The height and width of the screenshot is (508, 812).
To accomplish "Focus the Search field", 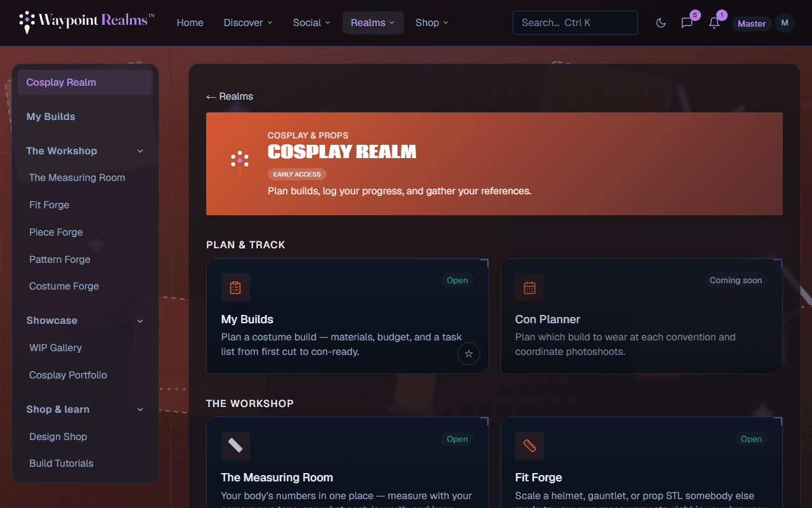I will coord(575,23).
